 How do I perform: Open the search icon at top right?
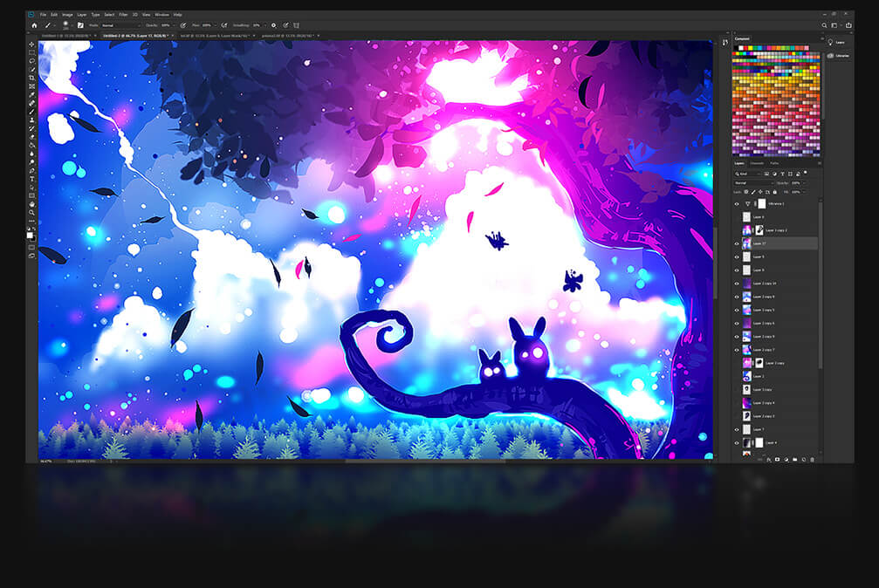pos(823,25)
